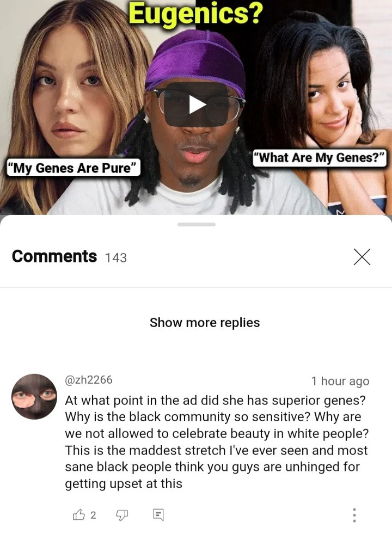Play the video with the center play button
The image size is (392, 547).
tap(197, 105)
